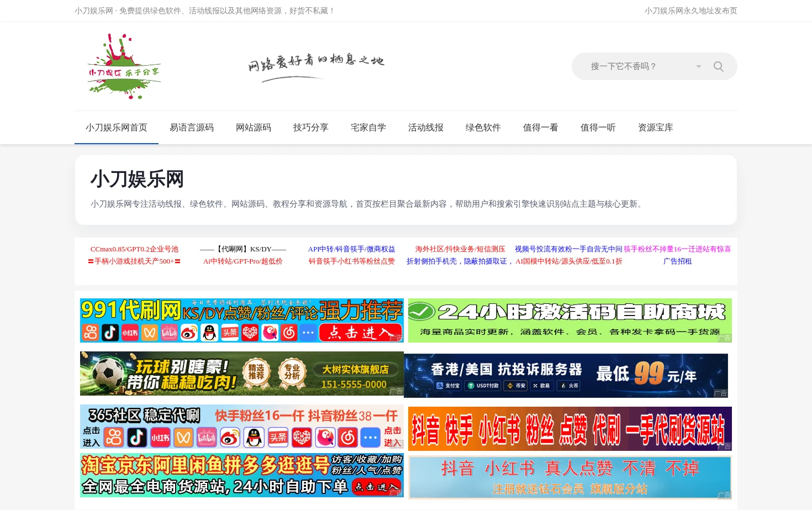Open API中转/抖音筷手/微商权益 link

tap(351, 249)
